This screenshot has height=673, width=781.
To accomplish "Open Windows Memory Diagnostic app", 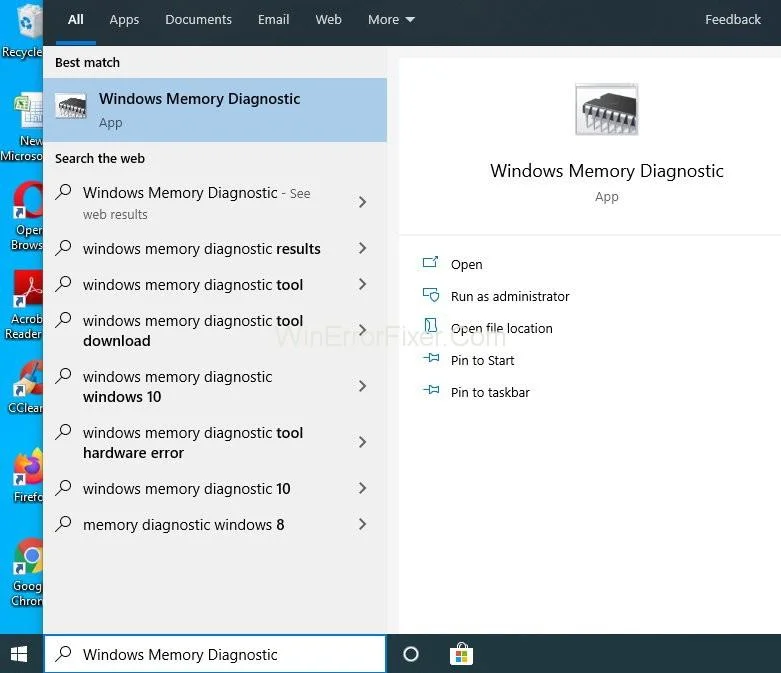I will point(466,265).
